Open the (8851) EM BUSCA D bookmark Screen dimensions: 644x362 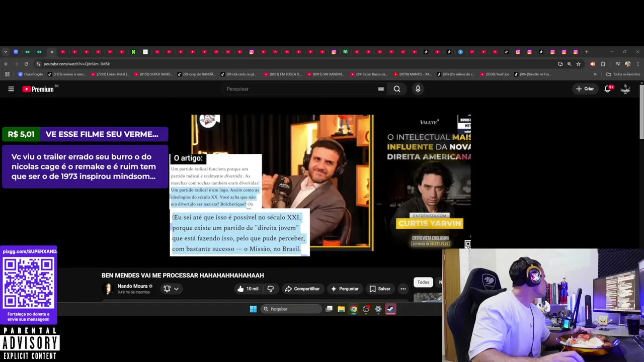coord(283,74)
